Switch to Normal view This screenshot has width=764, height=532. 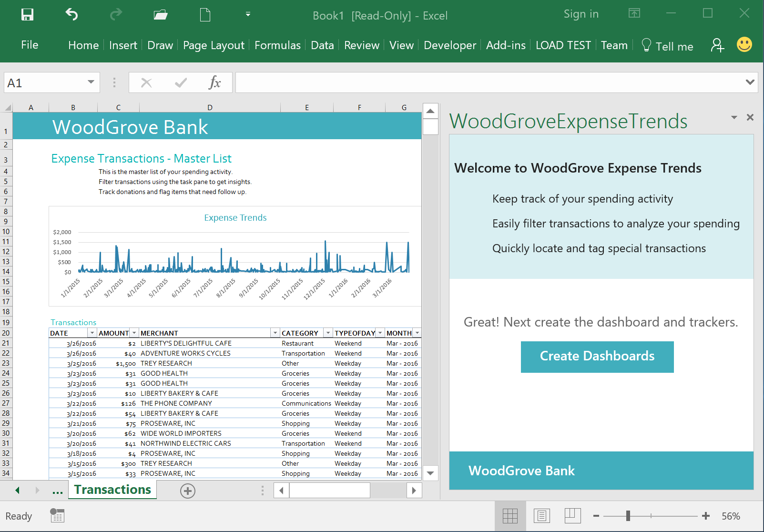point(510,516)
